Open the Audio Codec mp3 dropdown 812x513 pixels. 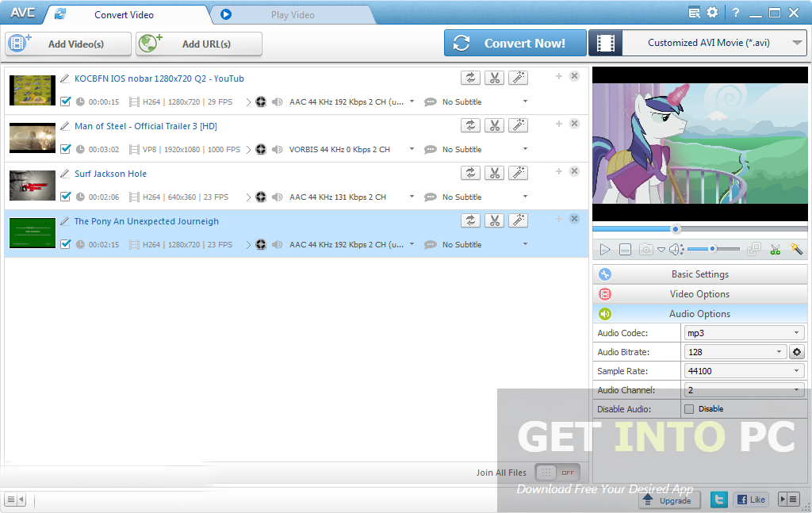point(744,333)
